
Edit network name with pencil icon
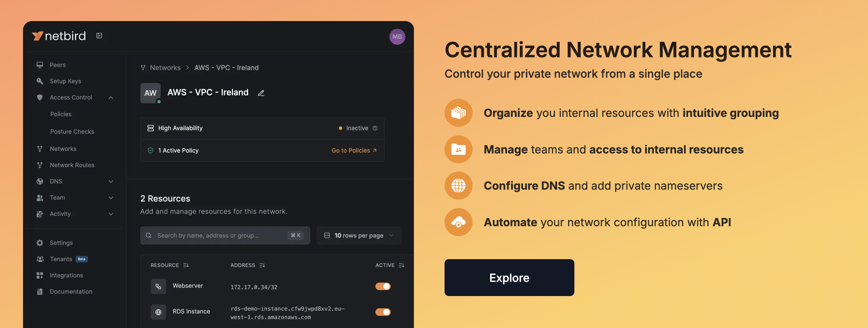point(261,93)
